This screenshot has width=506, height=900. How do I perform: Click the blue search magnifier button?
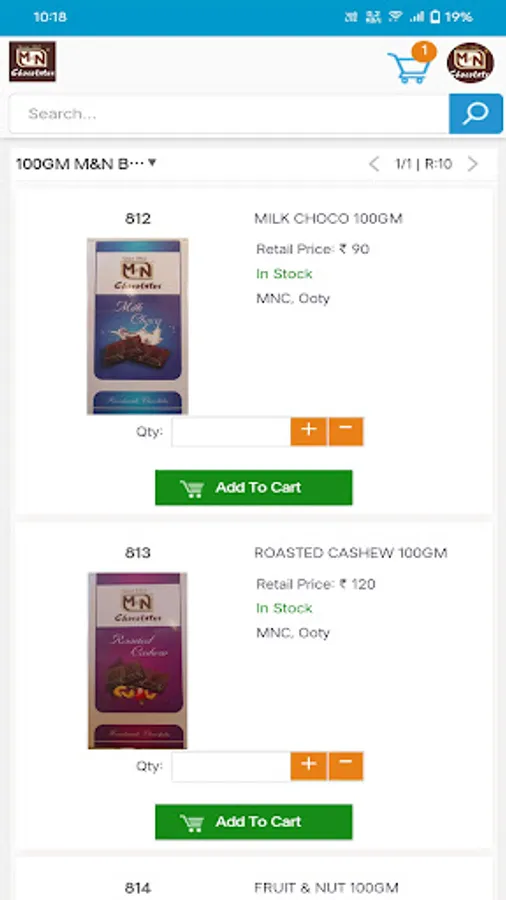coord(476,114)
